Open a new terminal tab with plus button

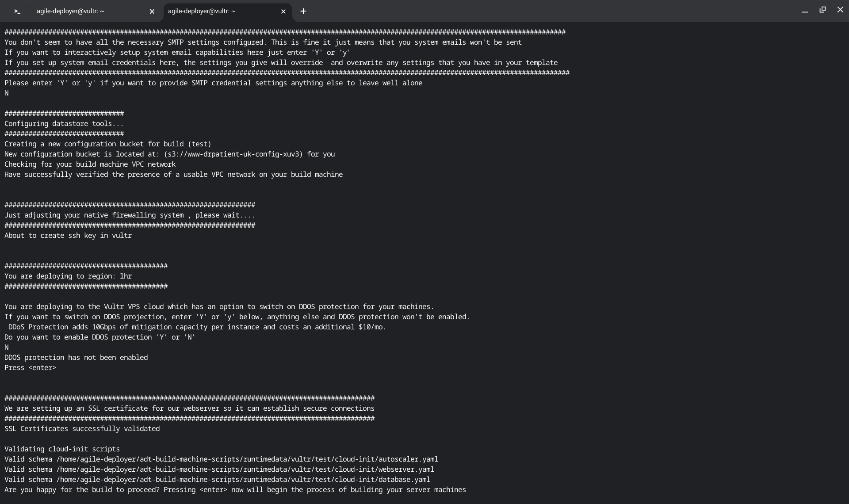click(x=303, y=11)
